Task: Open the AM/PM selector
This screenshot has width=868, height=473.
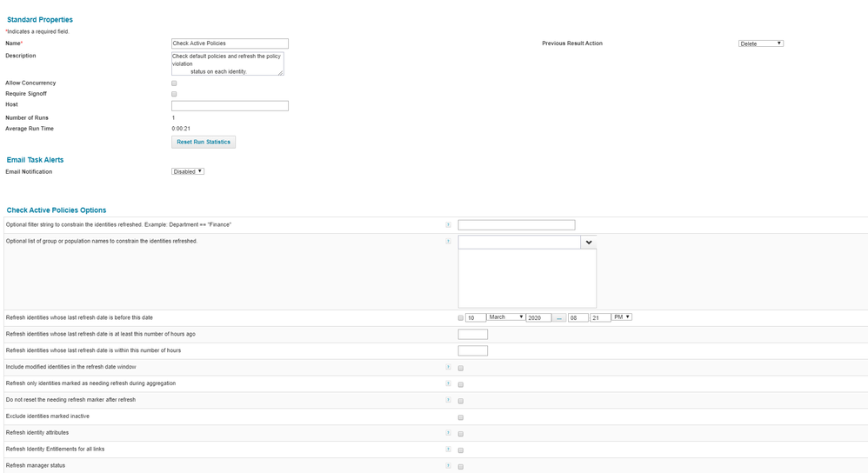Action: [x=622, y=317]
